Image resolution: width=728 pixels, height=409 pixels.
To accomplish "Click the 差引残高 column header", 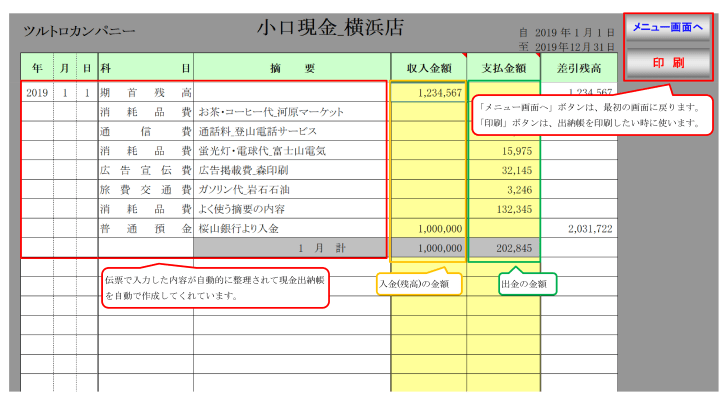I will pyautogui.click(x=578, y=68).
